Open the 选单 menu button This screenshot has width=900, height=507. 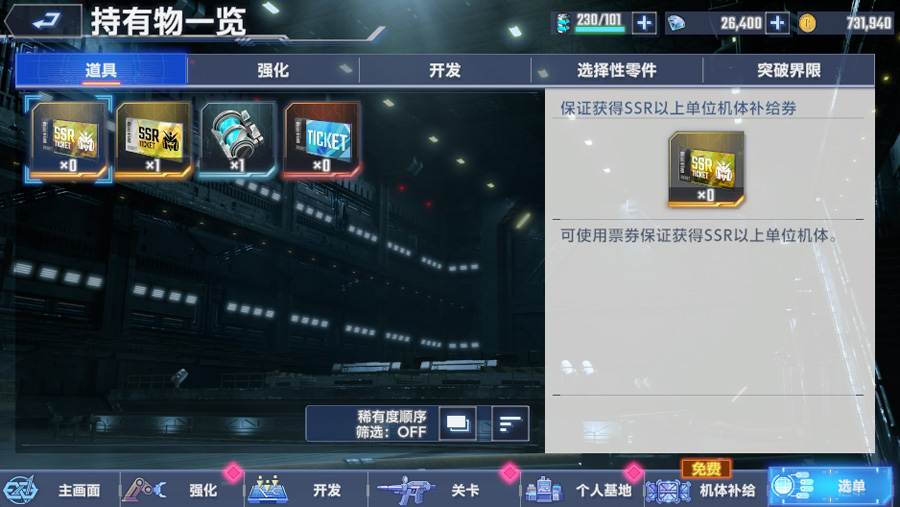pos(831,487)
